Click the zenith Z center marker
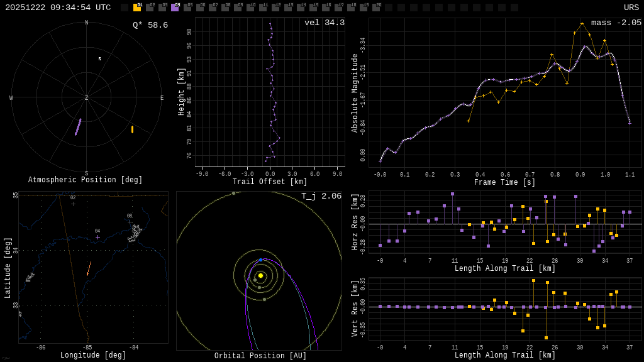The height and width of the screenshot is (362, 644). 87,98
